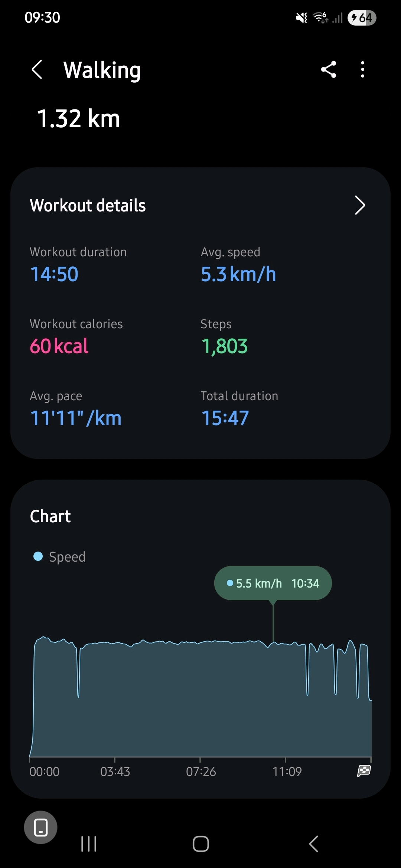Viewport: 401px width, 868px height.
Task: Select the 5.3 km/h average speed value
Action: click(238, 274)
